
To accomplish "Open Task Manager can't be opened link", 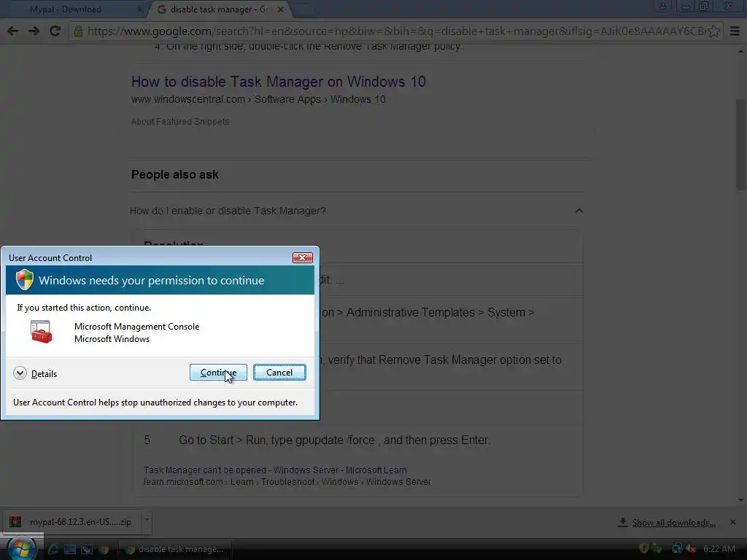I will point(275,470).
